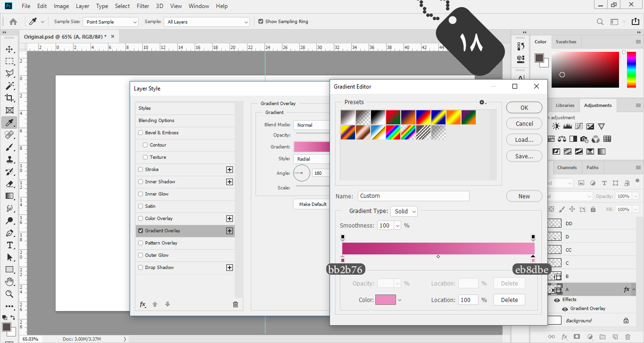Create a new group via folder icon
The image size is (644, 343).
(603, 337)
